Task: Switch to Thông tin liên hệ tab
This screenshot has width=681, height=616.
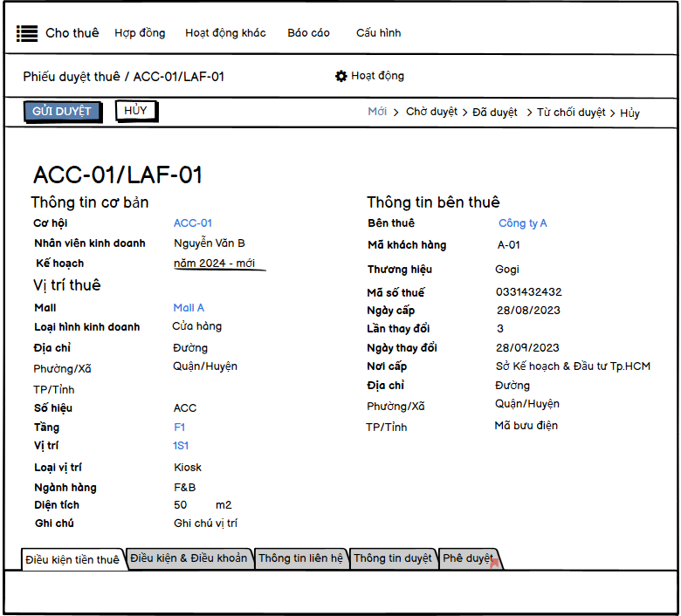Action: (x=300, y=558)
